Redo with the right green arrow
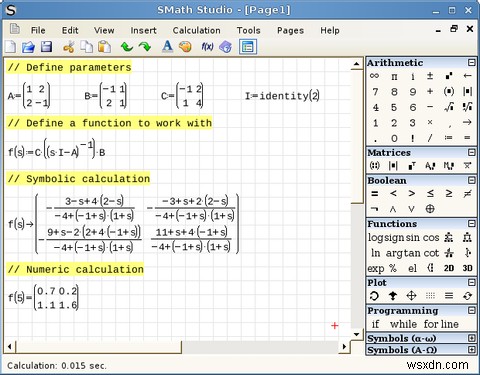480x375 pixels. pos(145,47)
